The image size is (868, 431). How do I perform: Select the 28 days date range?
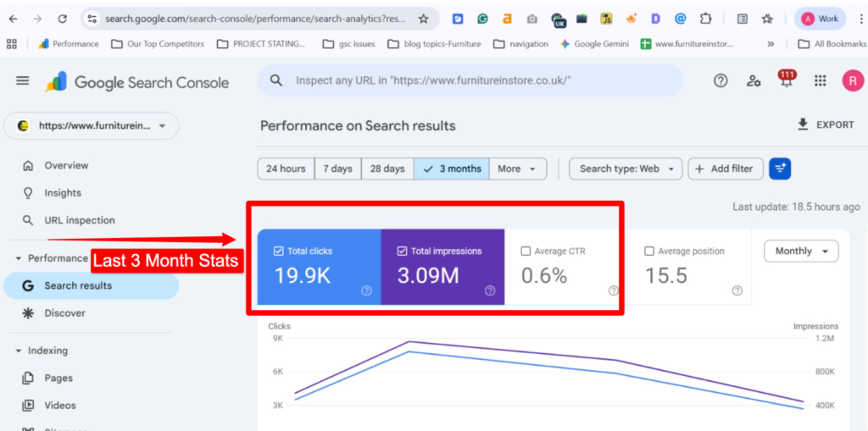387,169
